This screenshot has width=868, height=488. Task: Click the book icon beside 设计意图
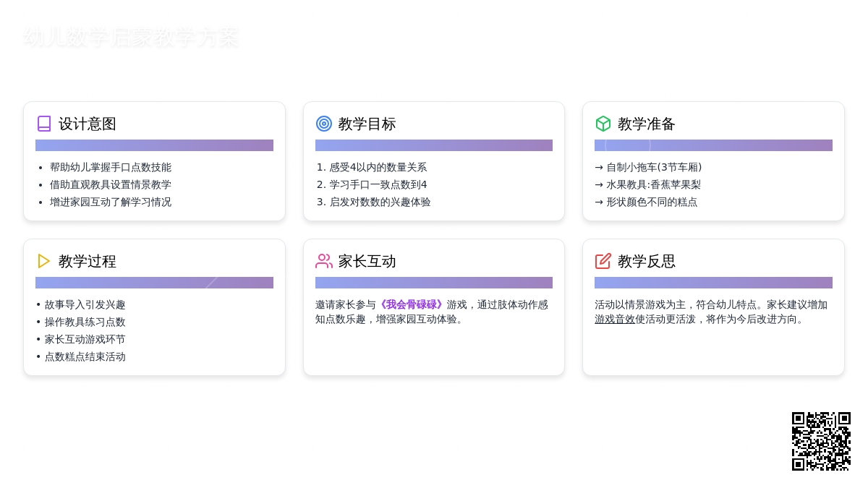(44, 124)
